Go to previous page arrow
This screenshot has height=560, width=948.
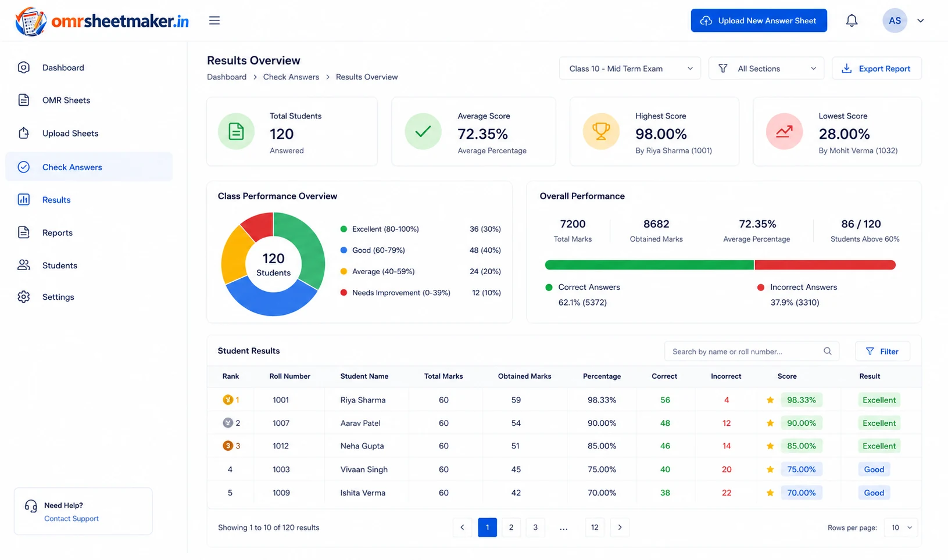(462, 527)
